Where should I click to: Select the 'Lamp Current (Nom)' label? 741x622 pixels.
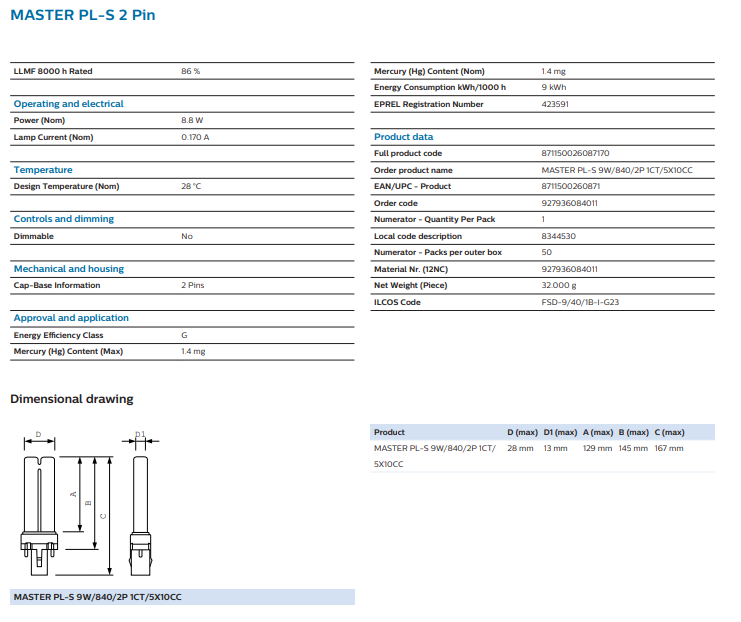(x=53, y=138)
